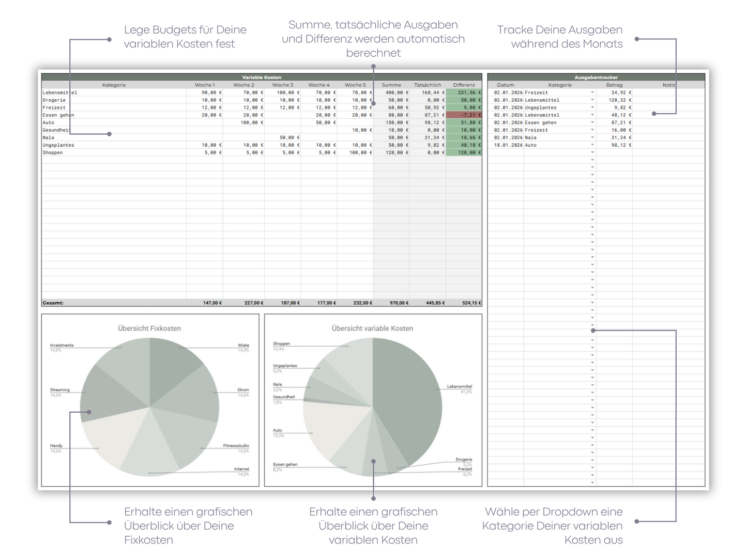
Task: Open category dropdown on the 18.01.2026 Auto row
Action: (x=592, y=145)
